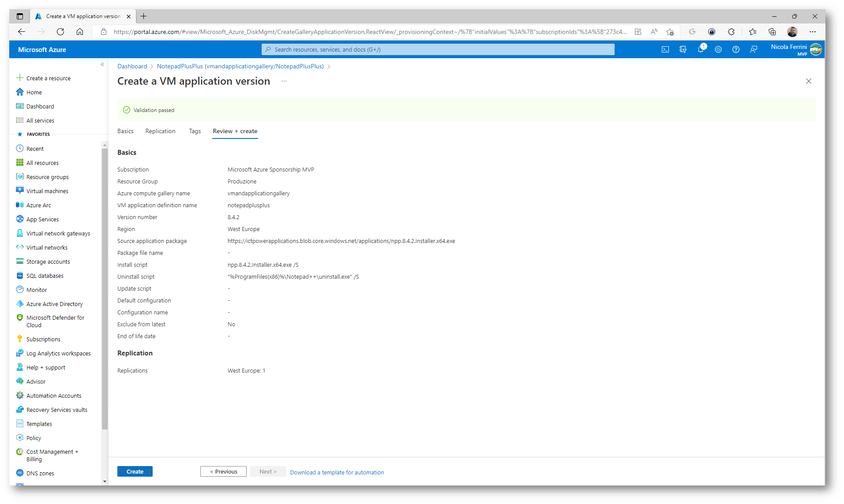The width and height of the screenshot is (844, 504).
Task: Click the Create button
Action: click(x=135, y=471)
